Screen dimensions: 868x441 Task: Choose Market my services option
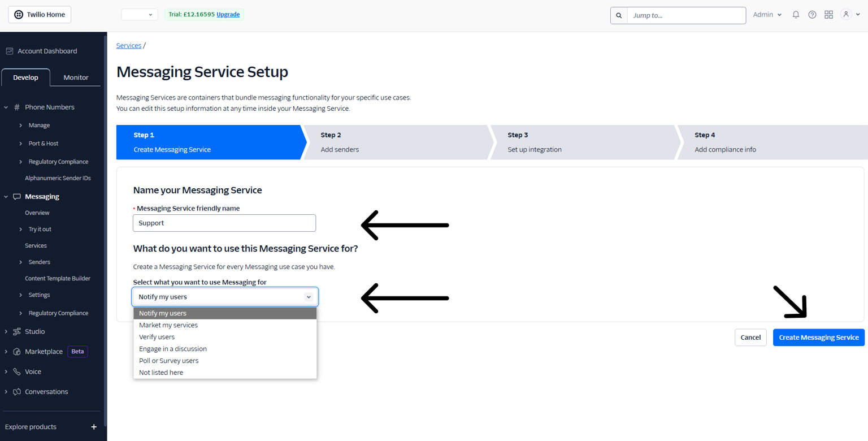point(225,325)
